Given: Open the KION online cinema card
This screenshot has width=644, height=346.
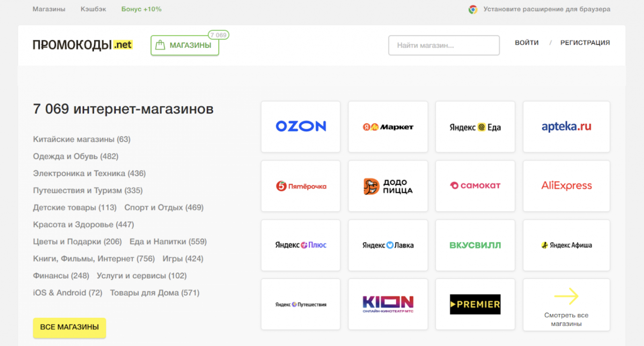Looking at the screenshot, I should tap(388, 304).
